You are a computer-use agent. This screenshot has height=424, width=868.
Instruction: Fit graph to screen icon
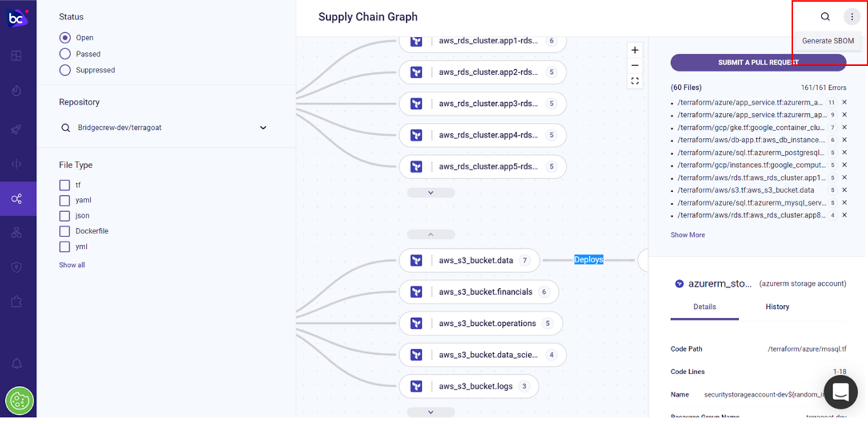pyautogui.click(x=635, y=81)
